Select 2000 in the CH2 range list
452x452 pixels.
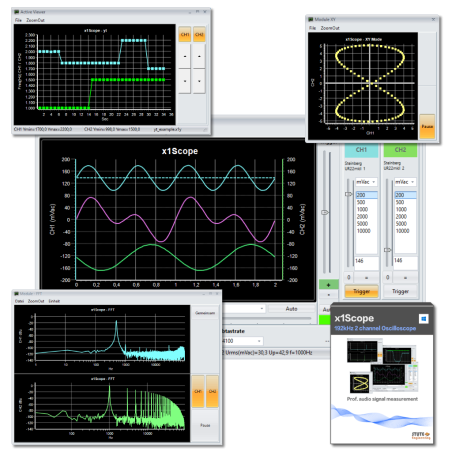[406, 217]
